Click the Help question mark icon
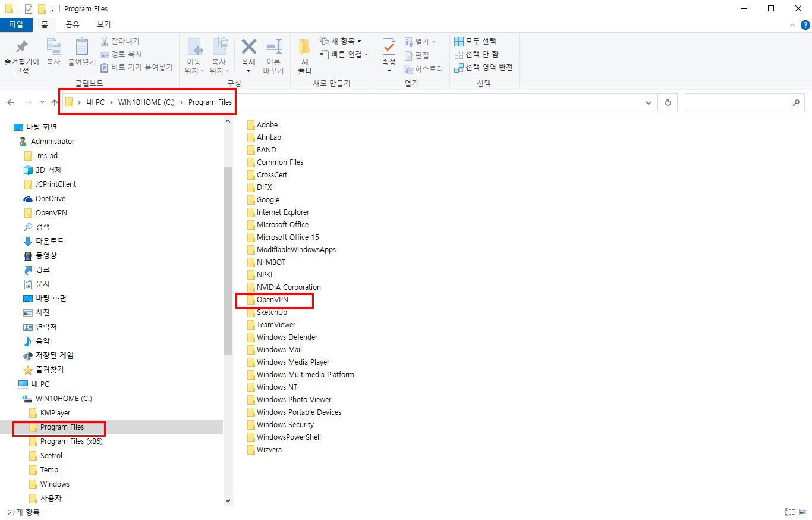This screenshot has height=520, width=812. pyautogui.click(x=805, y=24)
